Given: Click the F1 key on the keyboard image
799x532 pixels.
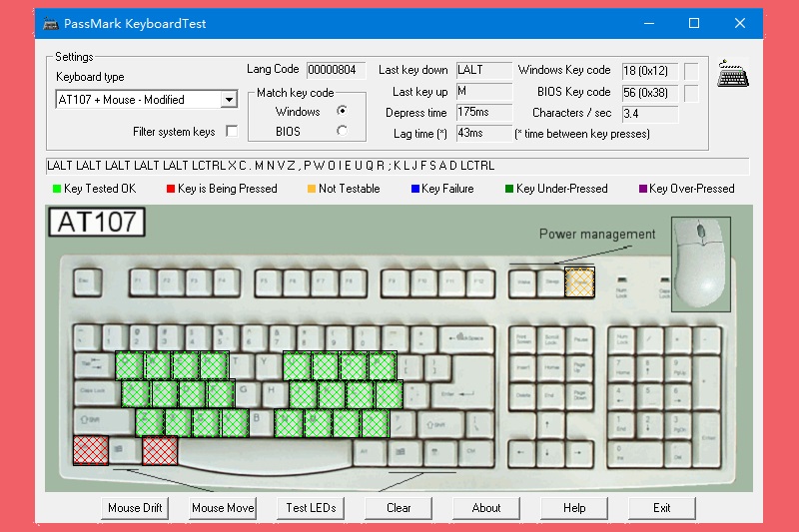Looking at the screenshot, I should pyautogui.click(x=142, y=281).
